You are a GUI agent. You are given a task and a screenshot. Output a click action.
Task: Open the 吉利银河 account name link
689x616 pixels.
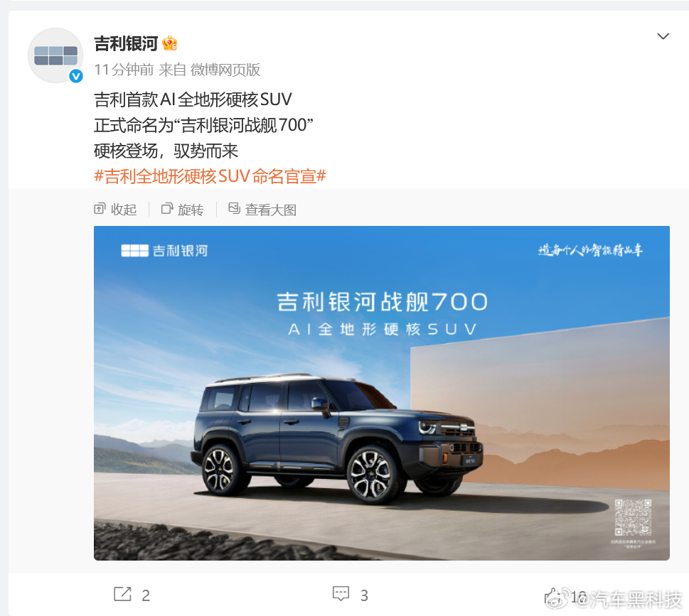(126, 43)
